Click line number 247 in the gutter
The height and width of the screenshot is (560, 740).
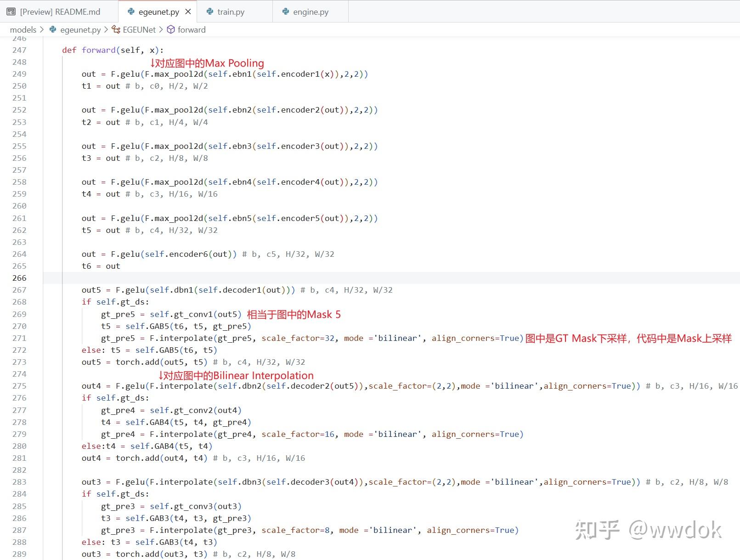point(19,50)
